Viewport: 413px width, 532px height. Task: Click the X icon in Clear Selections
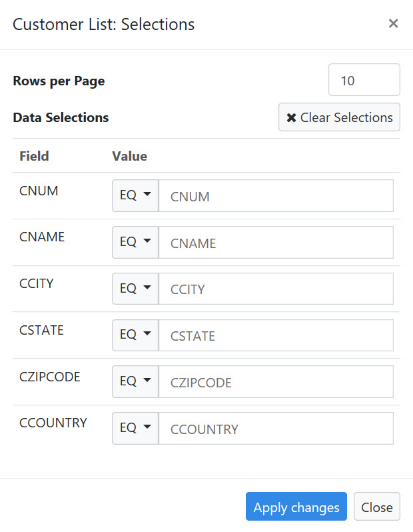[291, 118]
